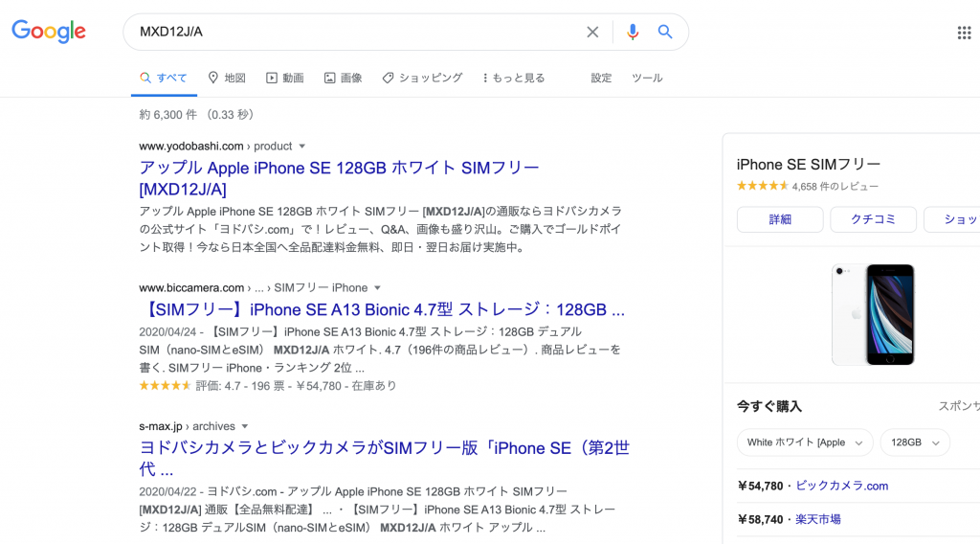The width and height of the screenshot is (980, 544).
Task: Open 設定 settings menu
Action: point(601,79)
